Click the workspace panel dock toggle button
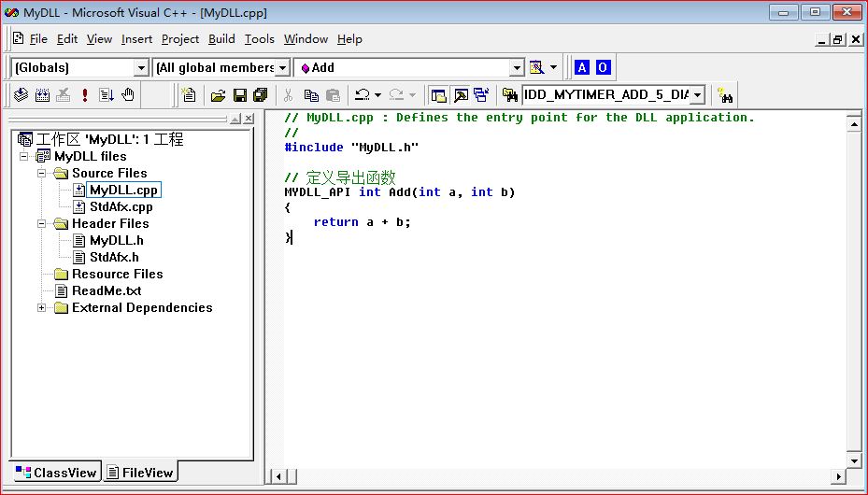Viewport: 868px width, 495px height. [235, 119]
